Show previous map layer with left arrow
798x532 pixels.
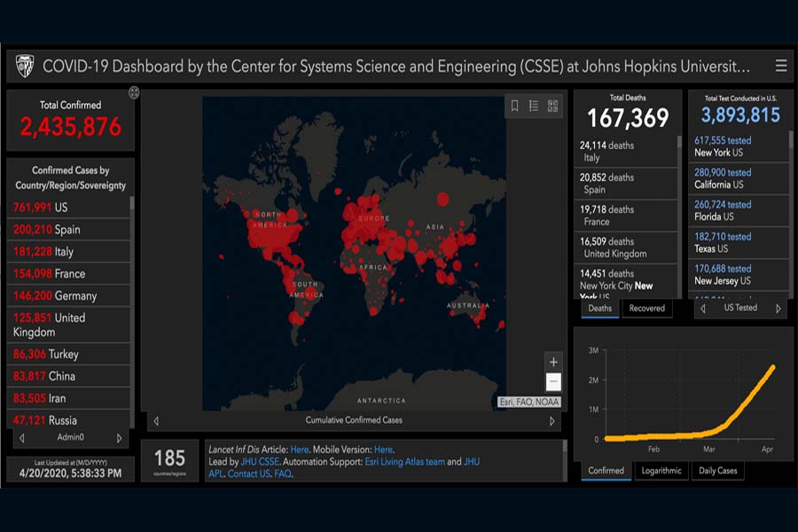click(x=156, y=421)
